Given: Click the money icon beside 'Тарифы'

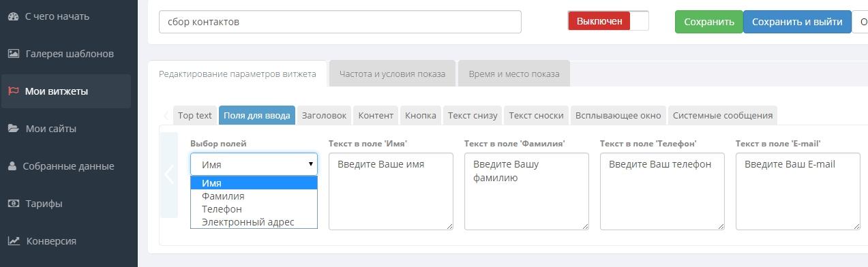Looking at the screenshot, I should [x=14, y=204].
